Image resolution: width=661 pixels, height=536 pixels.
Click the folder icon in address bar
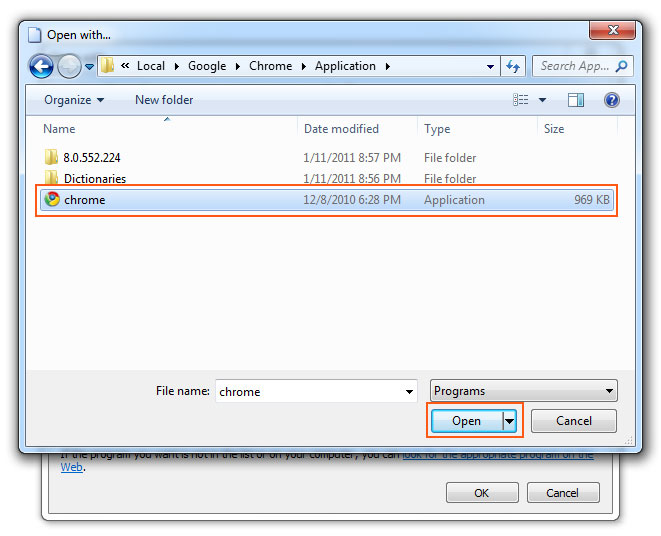pos(107,66)
